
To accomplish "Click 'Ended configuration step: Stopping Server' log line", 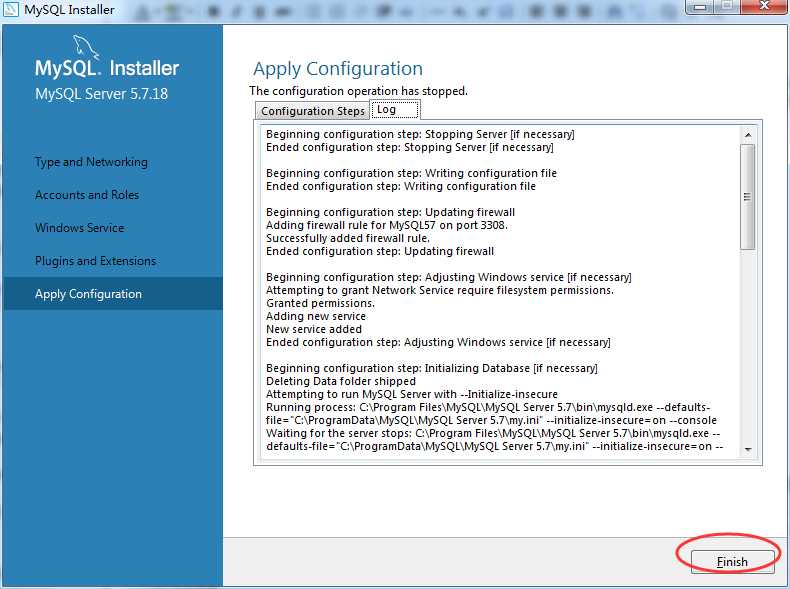I will (x=410, y=147).
